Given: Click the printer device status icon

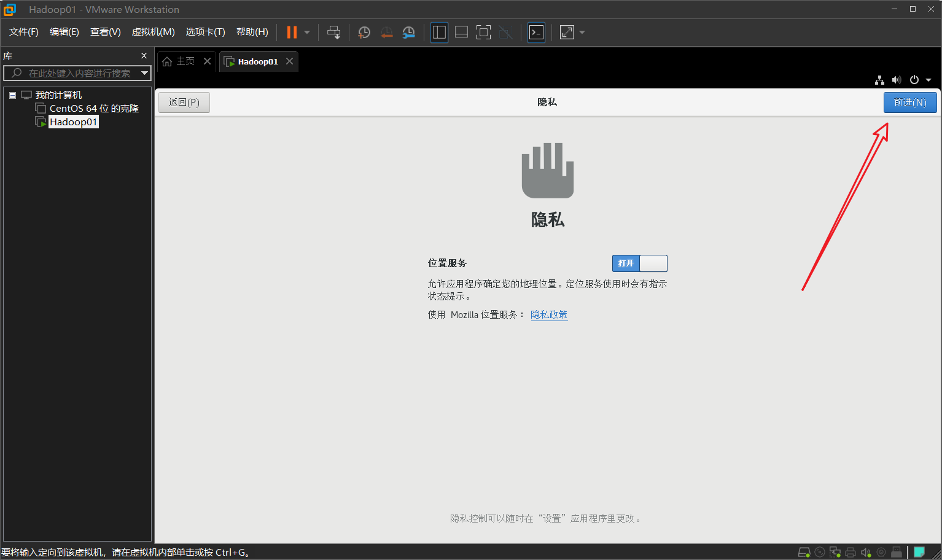Looking at the screenshot, I should pyautogui.click(x=851, y=552).
